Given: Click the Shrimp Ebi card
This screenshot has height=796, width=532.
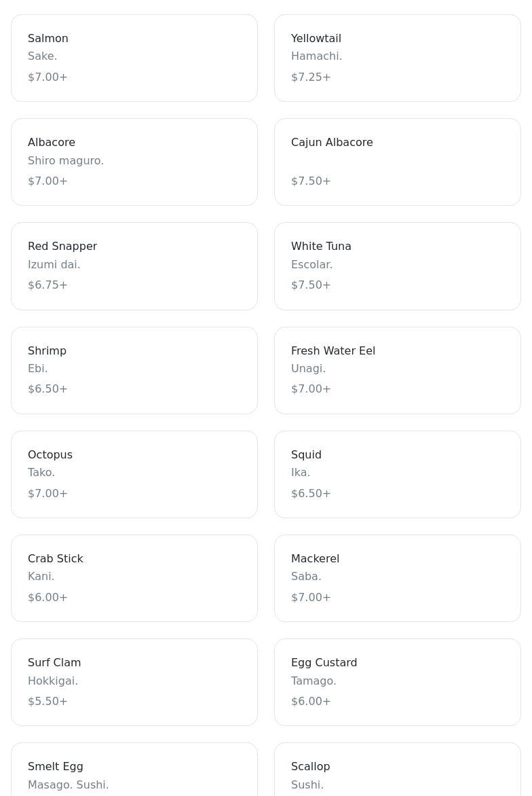Looking at the screenshot, I should click(x=134, y=370).
